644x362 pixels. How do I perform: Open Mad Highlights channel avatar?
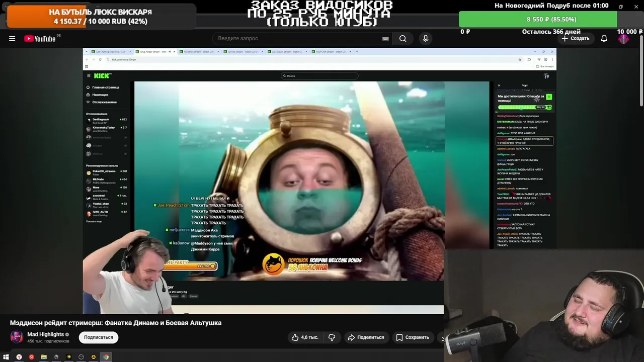tap(17, 337)
